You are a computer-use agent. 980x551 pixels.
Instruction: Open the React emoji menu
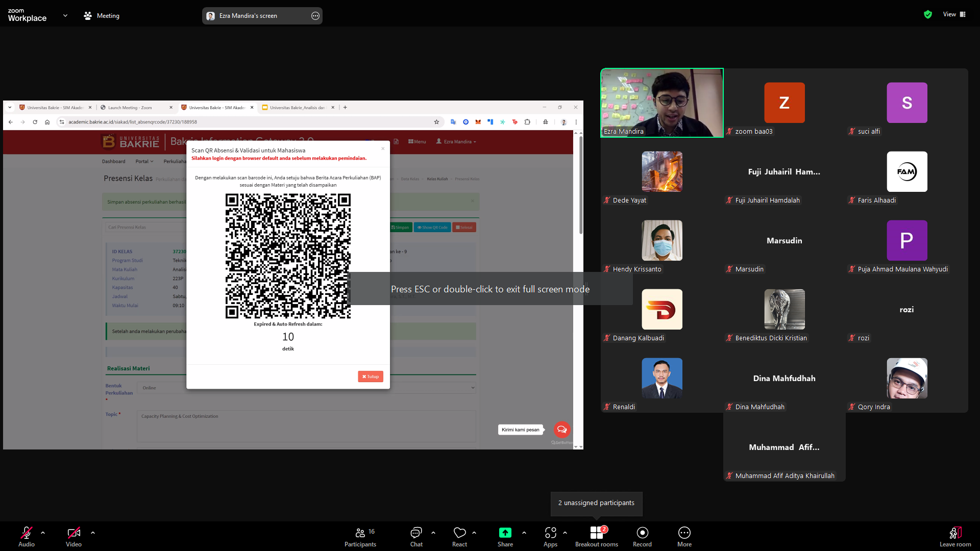click(x=459, y=536)
